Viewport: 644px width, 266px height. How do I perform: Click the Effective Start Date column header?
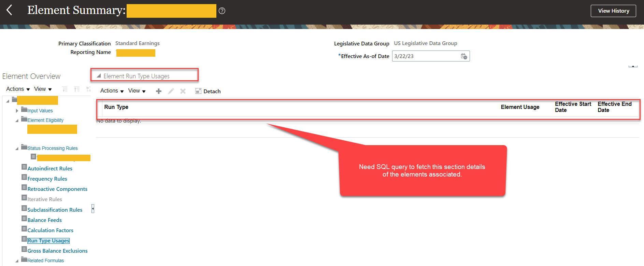(573, 107)
